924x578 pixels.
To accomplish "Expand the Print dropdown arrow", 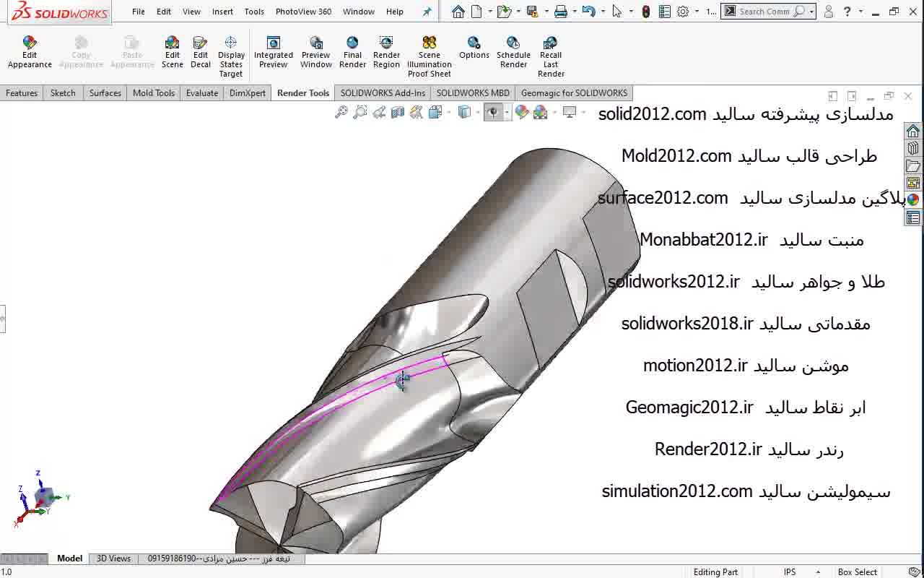I will tap(575, 12).
